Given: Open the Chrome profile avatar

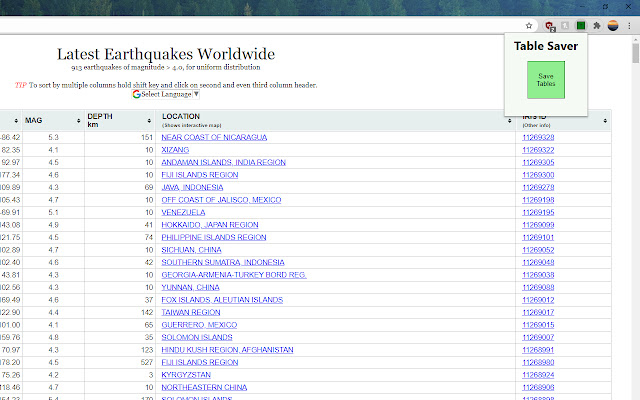Looking at the screenshot, I should (x=613, y=26).
